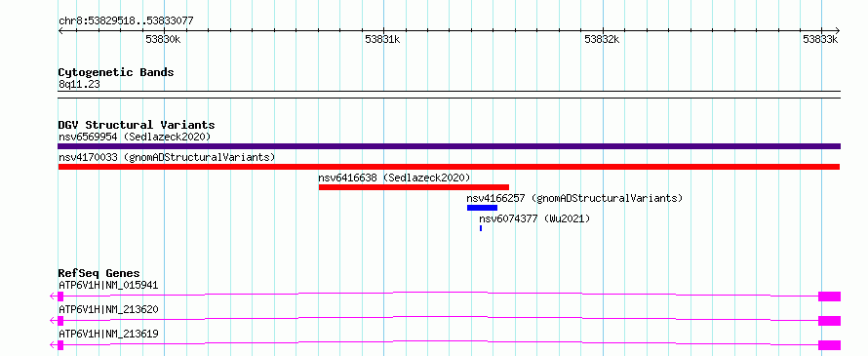Image resolution: width=868 pixels, height=356 pixels.
Task: Click the NM_015941 intron line
Action: (441, 293)
